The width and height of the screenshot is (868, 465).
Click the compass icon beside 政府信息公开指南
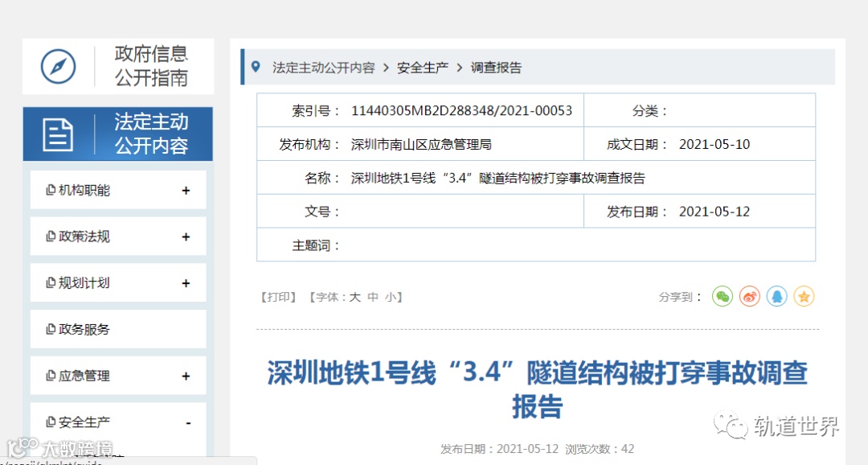click(x=58, y=67)
